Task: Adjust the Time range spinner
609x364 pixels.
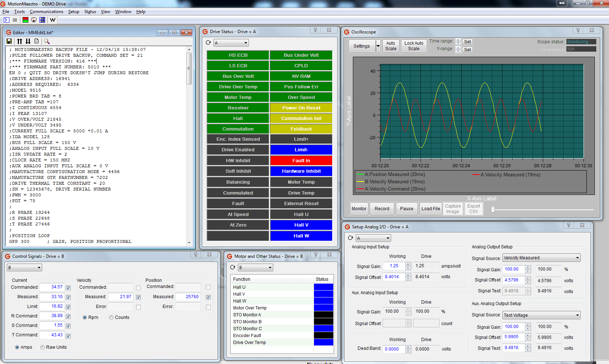Action: pyautogui.click(x=458, y=42)
